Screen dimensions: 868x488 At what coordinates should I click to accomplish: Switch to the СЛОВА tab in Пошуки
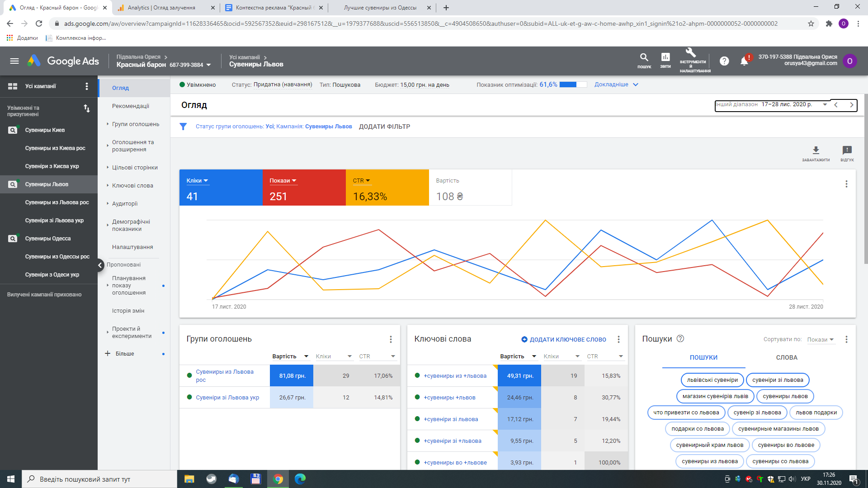point(787,357)
